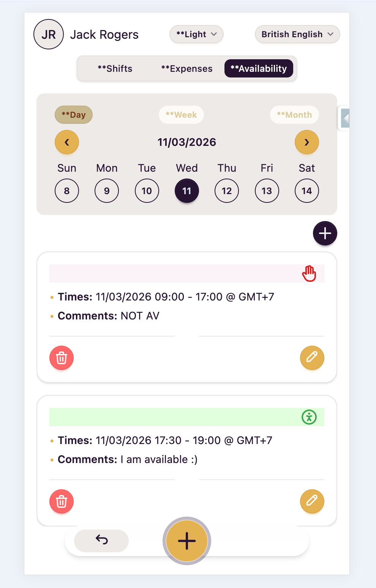The width and height of the screenshot is (376, 588).
Task: Open the Shifts tab
Action: click(x=115, y=69)
